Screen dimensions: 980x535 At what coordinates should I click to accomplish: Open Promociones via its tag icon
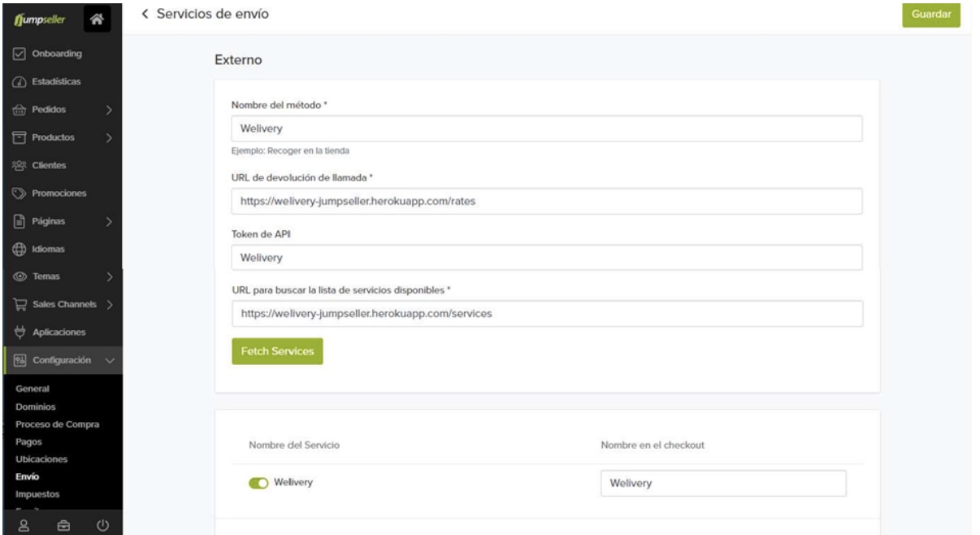(x=20, y=194)
